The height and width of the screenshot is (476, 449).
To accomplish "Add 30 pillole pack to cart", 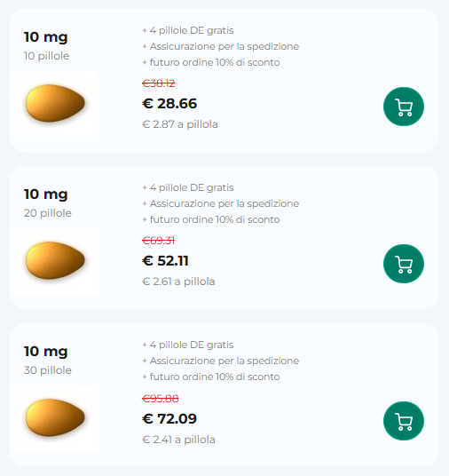I will click(404, 421).
